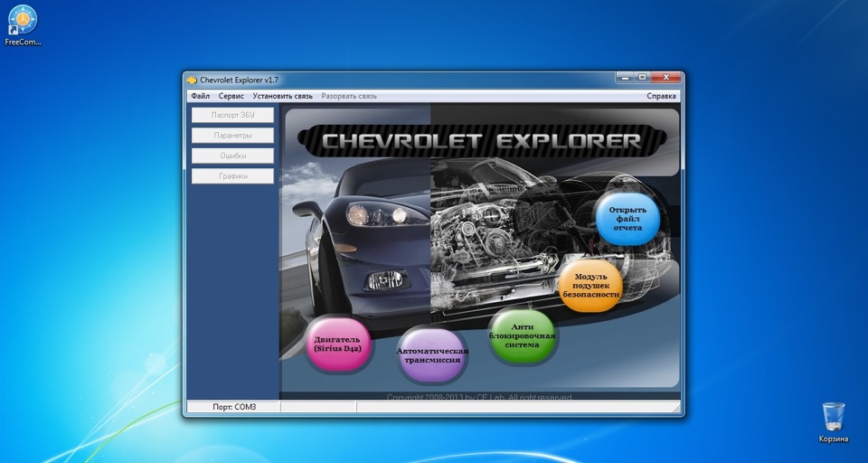Screen dimensions: 868x463
Task: Select the orange Модуль подушек безопасности button
Action: click(590, 286)
